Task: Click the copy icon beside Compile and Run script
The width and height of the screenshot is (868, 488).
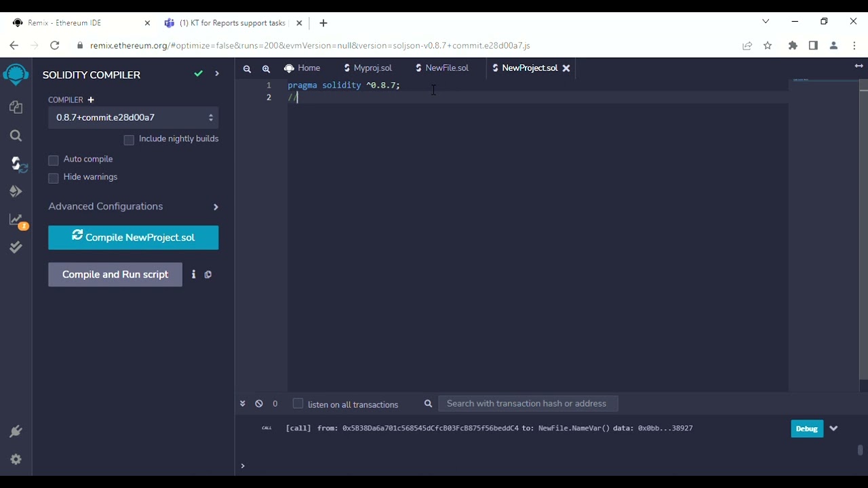Action: 208,274
